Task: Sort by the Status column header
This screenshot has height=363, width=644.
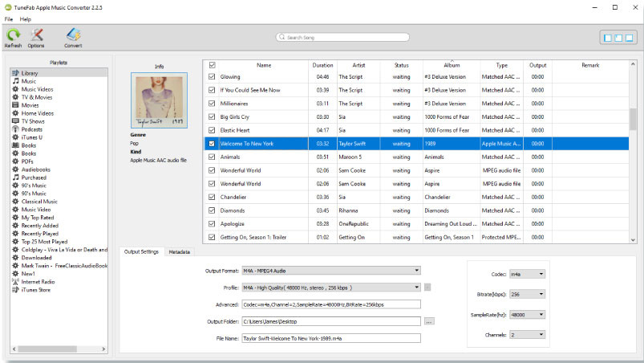Action: click(x=401, y=65)
